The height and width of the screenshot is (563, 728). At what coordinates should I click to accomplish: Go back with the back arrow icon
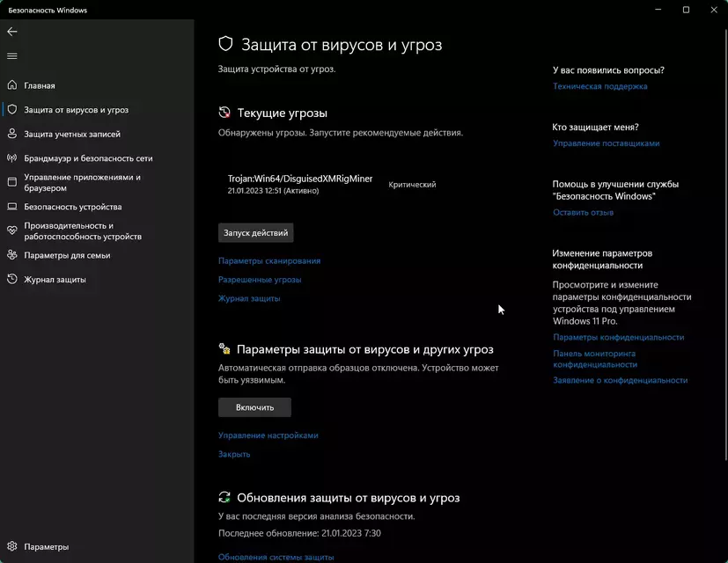[x=12, y=32]
